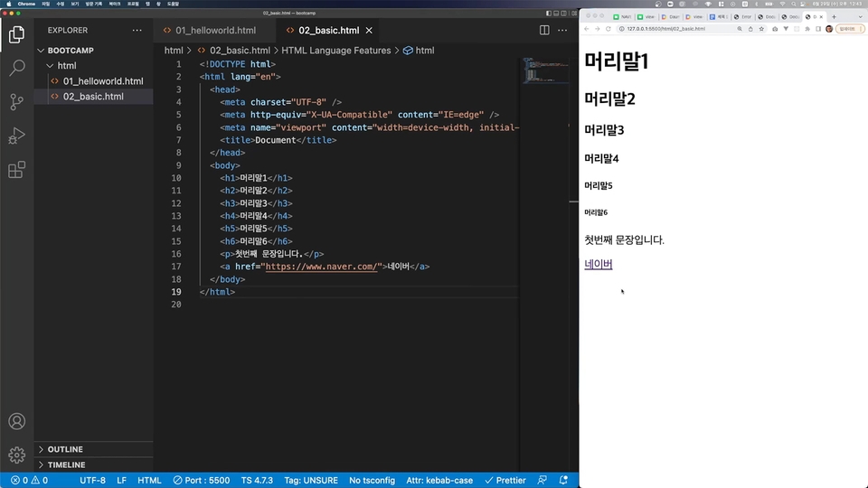Click the Chrome address bar URL

666,29
